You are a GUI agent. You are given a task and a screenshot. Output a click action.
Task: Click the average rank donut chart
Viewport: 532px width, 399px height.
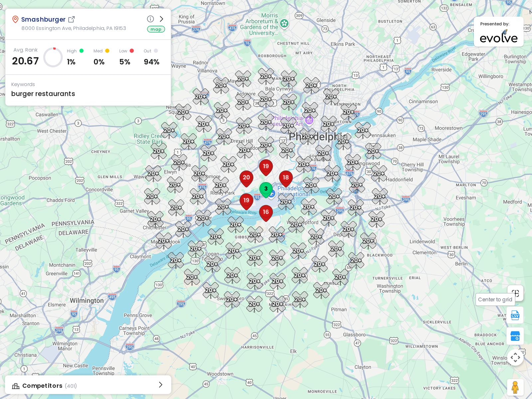(53, 57)
